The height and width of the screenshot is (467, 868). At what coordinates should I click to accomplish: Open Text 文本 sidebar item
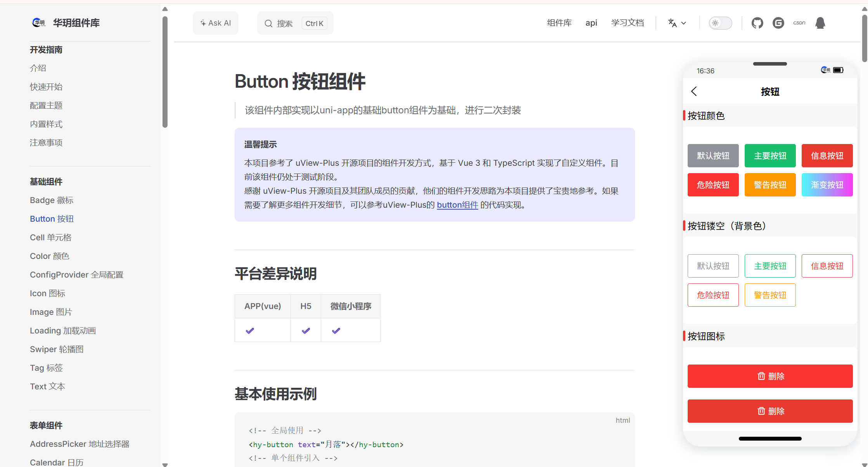tap(47, 387)
